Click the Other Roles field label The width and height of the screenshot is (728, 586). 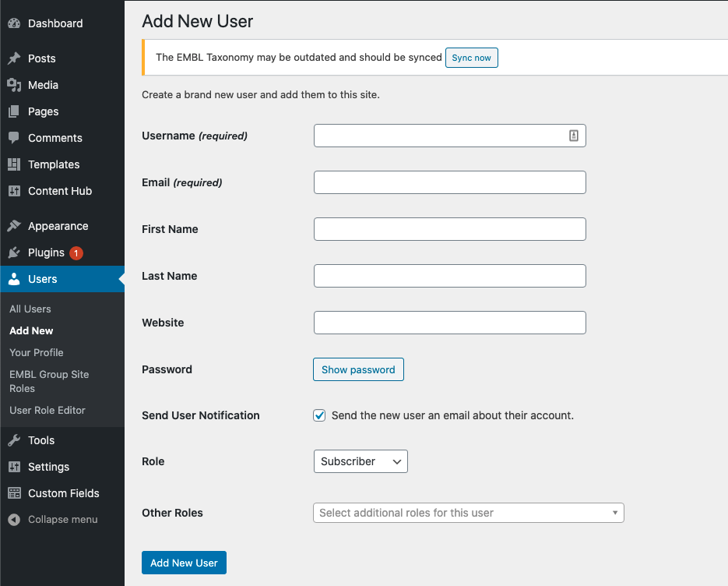pyautogui.click(x=172, y=513)
